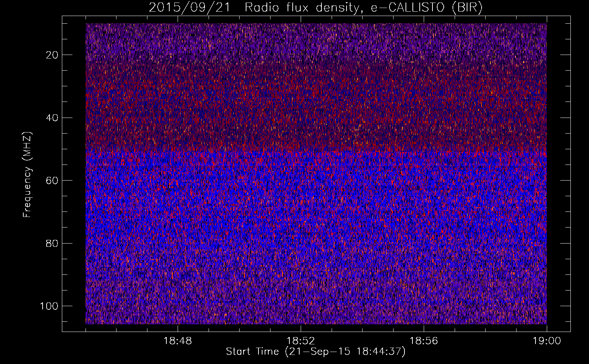Viewport: 589px width, 364px height.
Task: Click the 60 frequency tick label
Action: [x=52, y=181]
